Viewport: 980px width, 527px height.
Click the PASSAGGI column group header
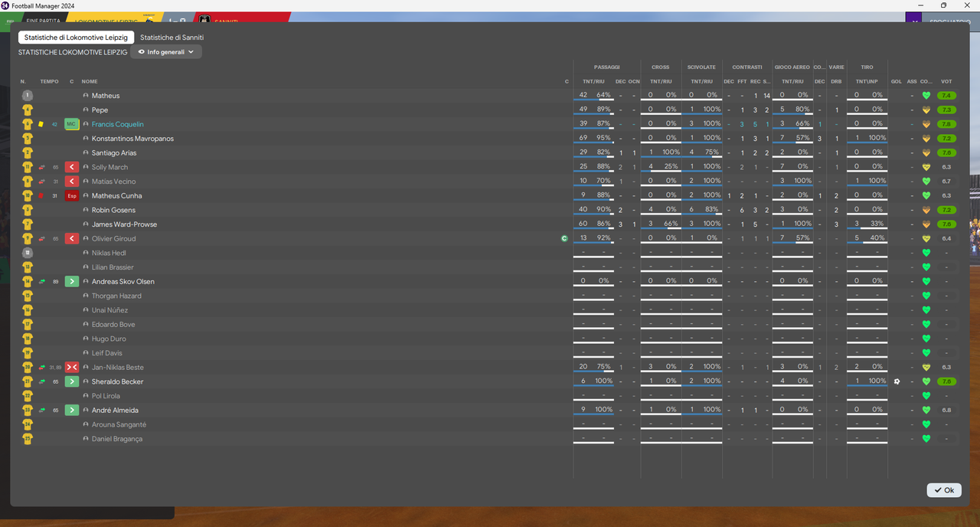click(606, 67)
